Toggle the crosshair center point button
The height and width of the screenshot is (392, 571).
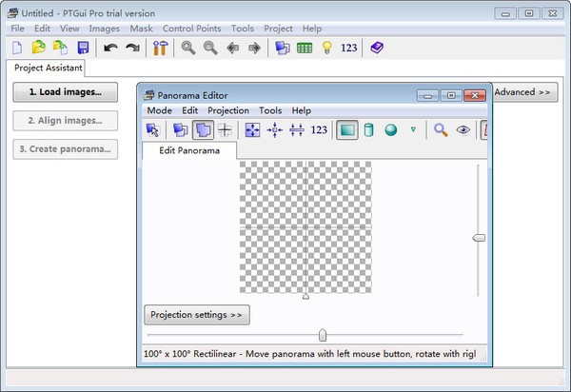225,130
